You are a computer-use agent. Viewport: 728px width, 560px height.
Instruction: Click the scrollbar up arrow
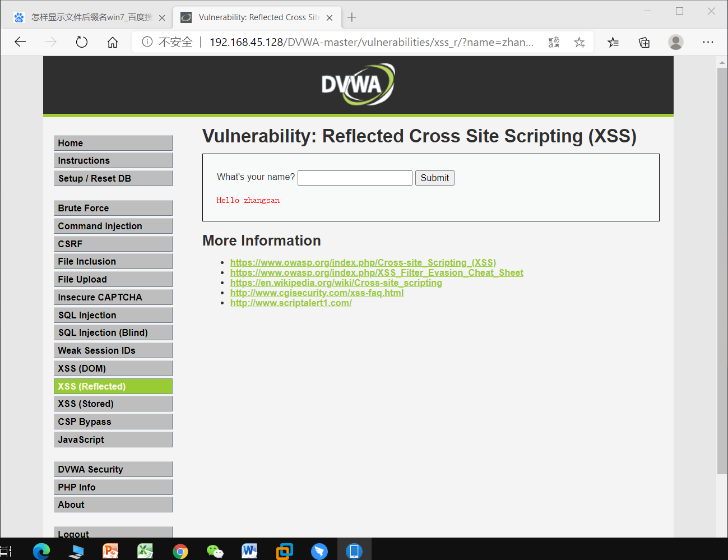click(x=722, y=62)
